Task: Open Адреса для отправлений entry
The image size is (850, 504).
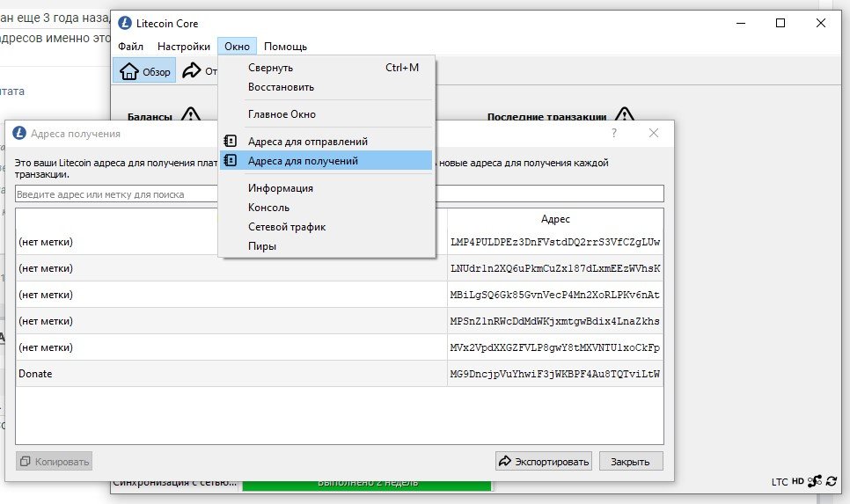Action: coord(326,142)
